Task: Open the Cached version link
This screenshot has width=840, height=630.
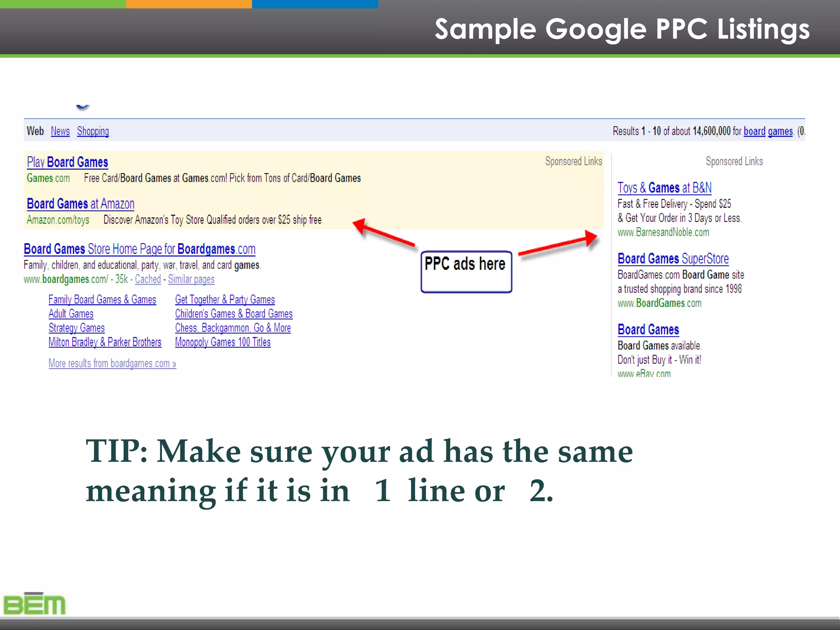Action: pos(148,279)
